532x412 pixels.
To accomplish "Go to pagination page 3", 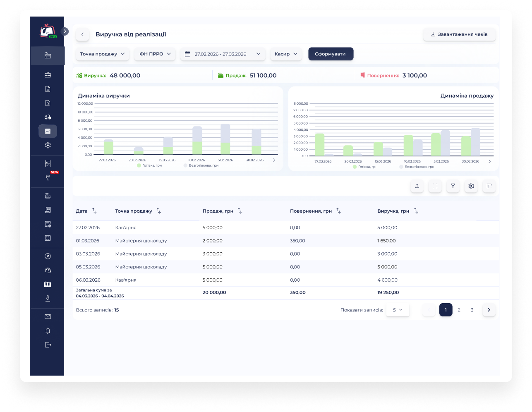I will click(x=472, y=310).
